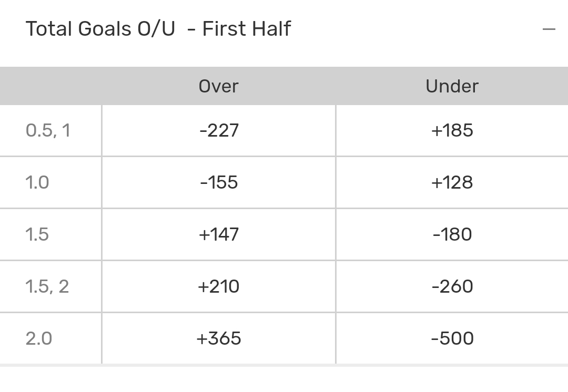Select Under 0.5, 1 at +185

(x=452, y=130)
